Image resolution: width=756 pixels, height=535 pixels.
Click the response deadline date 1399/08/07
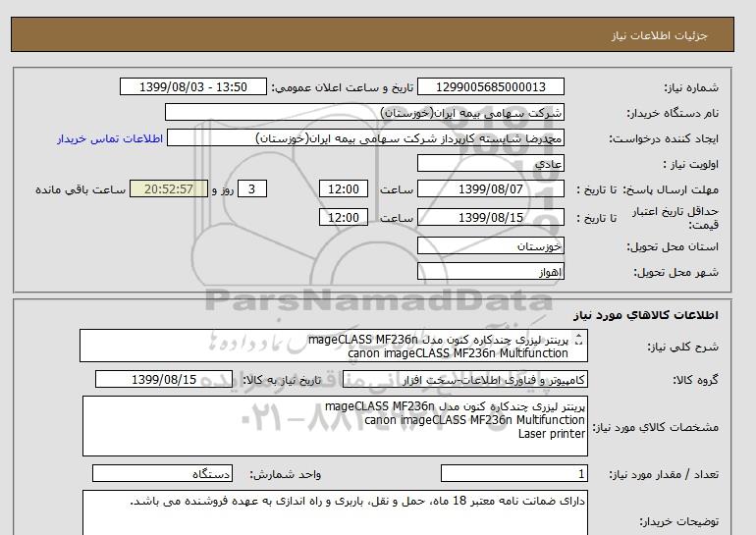(490, 188)
